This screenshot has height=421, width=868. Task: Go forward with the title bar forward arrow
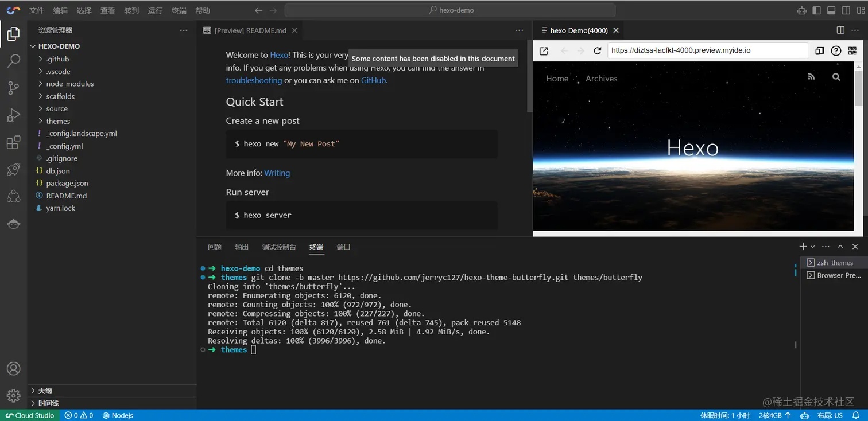(273, 10)
